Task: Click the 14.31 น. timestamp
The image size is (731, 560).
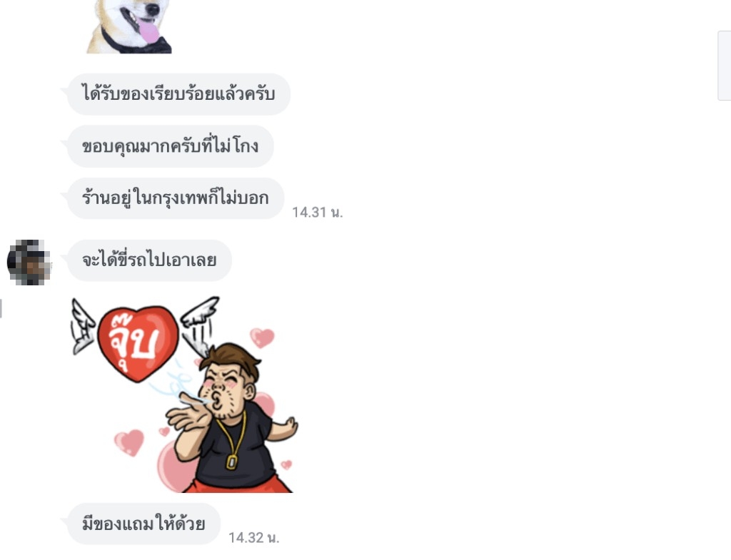Action: 317,213
